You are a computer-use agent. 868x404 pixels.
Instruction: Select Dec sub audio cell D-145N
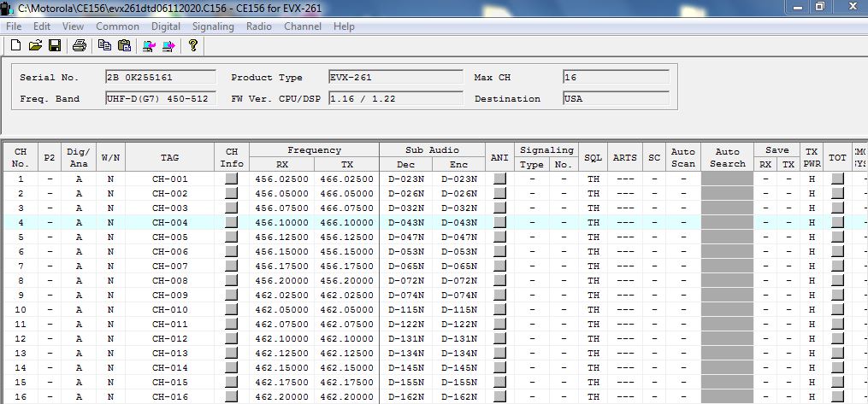[405, 367]
